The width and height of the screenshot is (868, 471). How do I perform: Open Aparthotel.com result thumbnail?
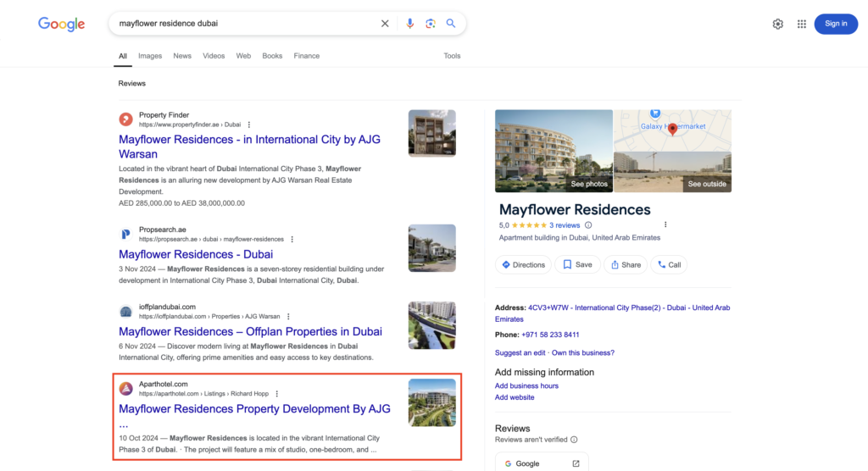[431, 402]
